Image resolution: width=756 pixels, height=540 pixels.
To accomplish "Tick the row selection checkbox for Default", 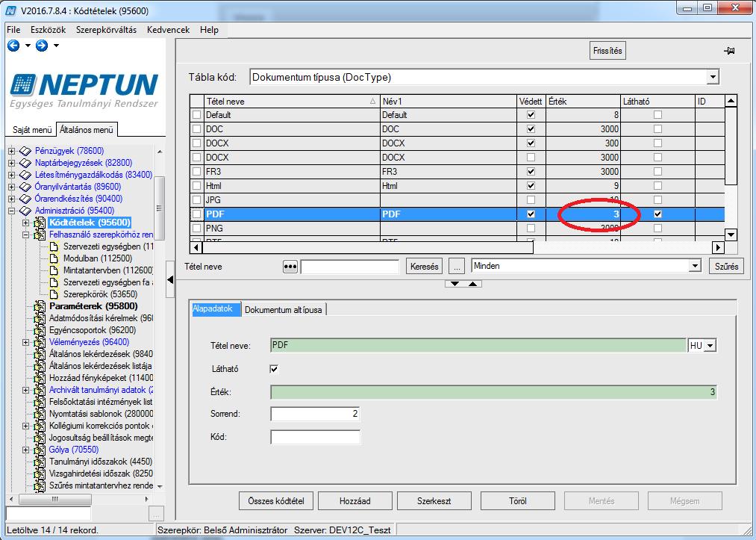I will click(197, 115).
